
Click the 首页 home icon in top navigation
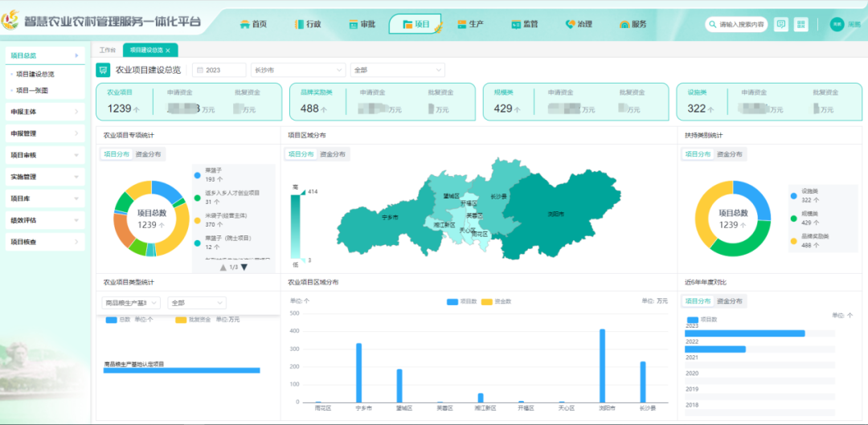[244, 24]
